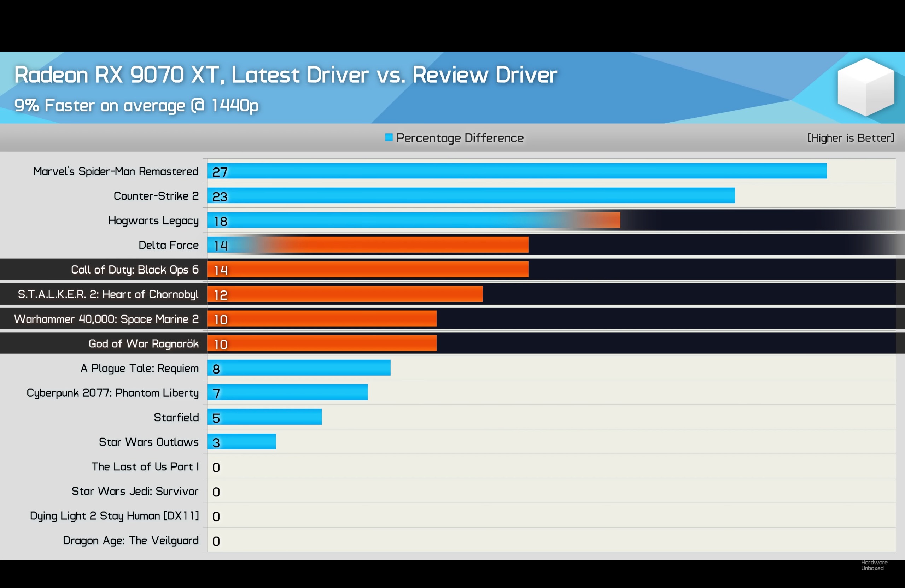This screenshot has width=905, height=588.
Task: Click the Black Ops 6 orange bar
Action: (x=368, y=269)
